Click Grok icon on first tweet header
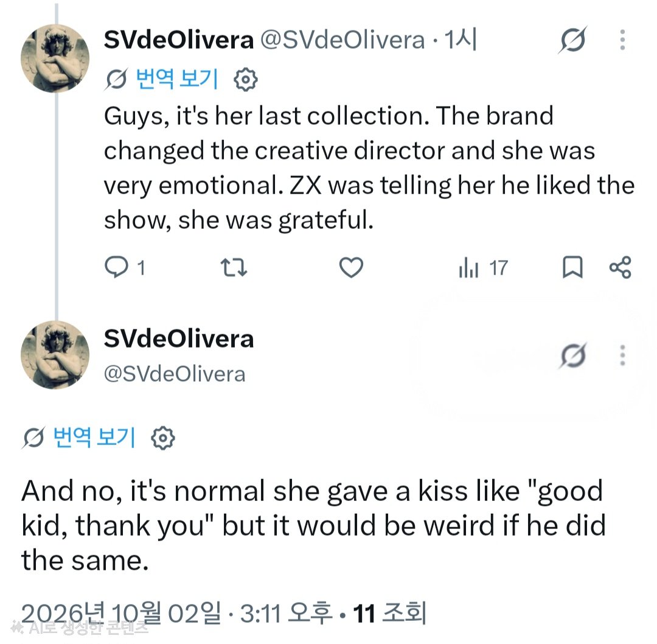657x644 pixels. point(573,40)
